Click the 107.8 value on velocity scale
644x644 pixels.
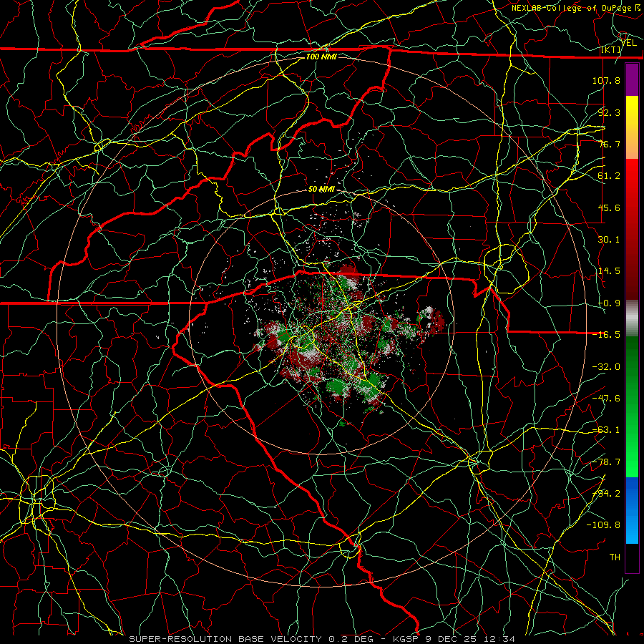pyautogui.click(x=606, y=80)
